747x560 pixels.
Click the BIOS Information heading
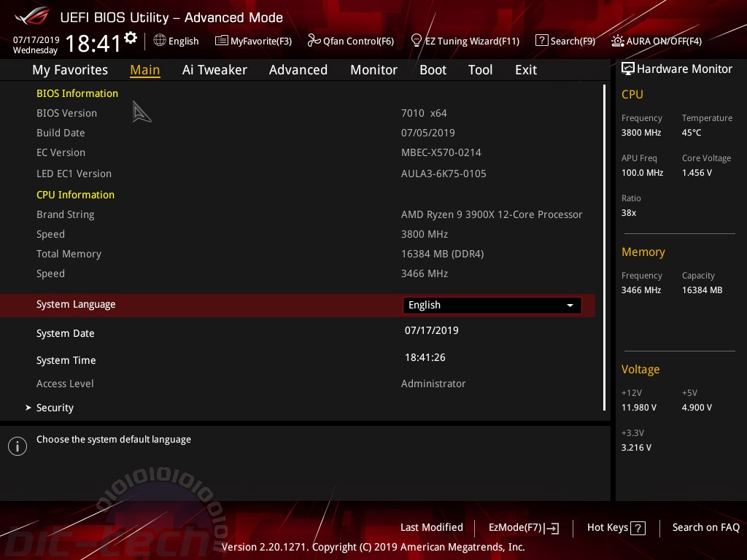[x=77, y=93]
